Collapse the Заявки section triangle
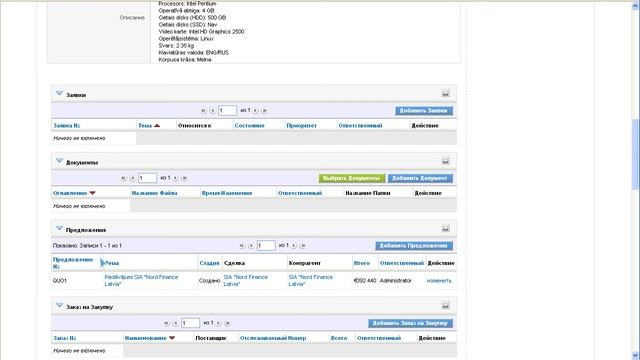 59,93
